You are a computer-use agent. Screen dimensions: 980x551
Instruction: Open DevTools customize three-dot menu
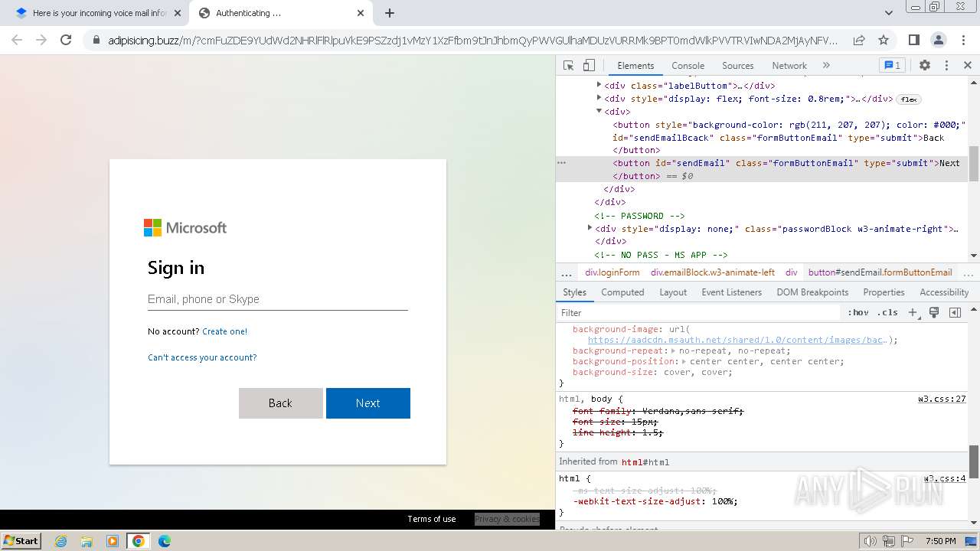(x=946, y=66)
